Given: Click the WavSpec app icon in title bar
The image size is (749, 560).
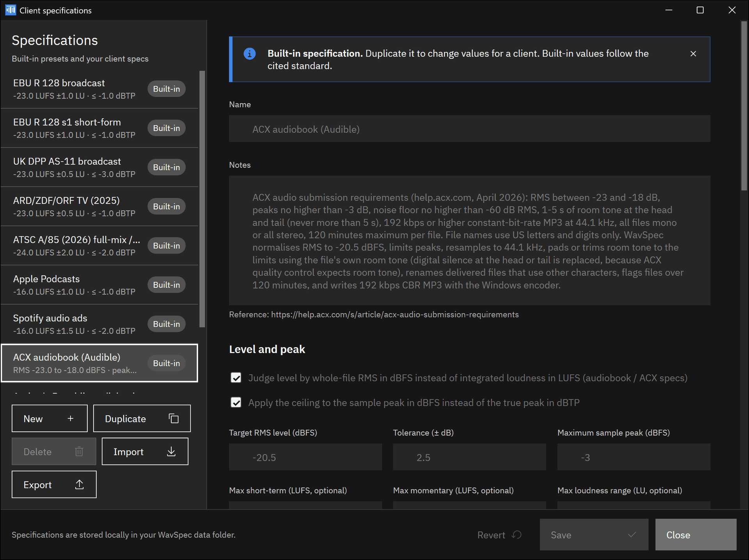Looking at the screenshot, I should (11, 10).
